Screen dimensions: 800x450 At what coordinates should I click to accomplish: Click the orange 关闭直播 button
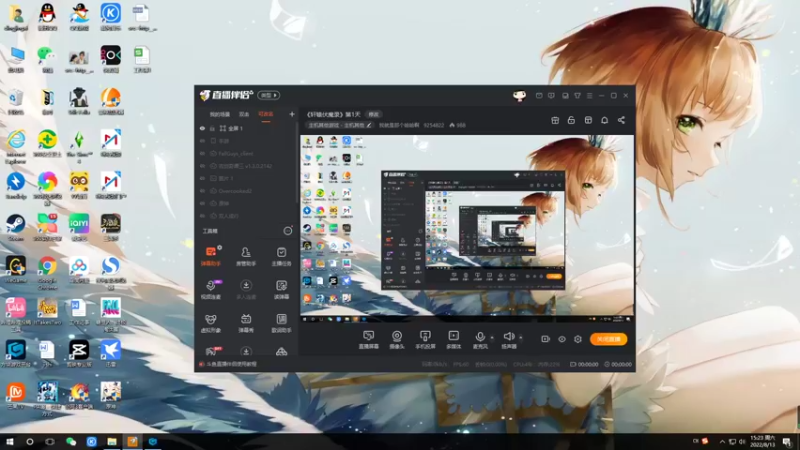(x=608, y=339)
